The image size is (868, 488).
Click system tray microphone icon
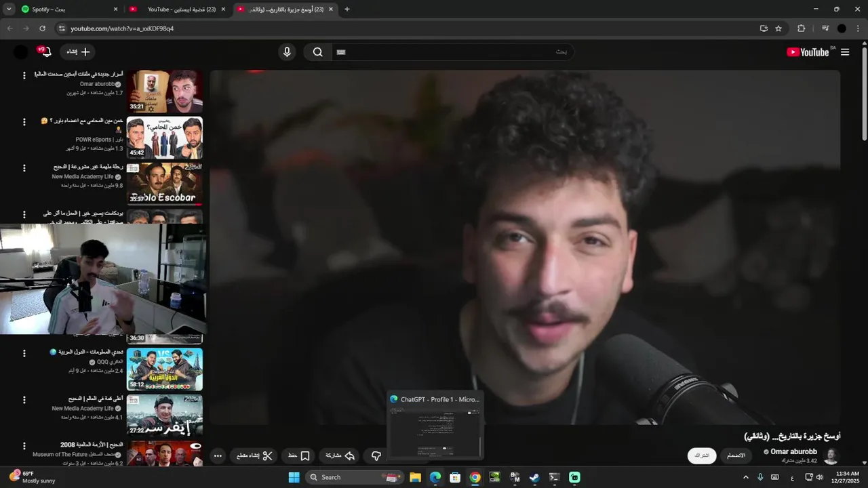click(760, 477)
